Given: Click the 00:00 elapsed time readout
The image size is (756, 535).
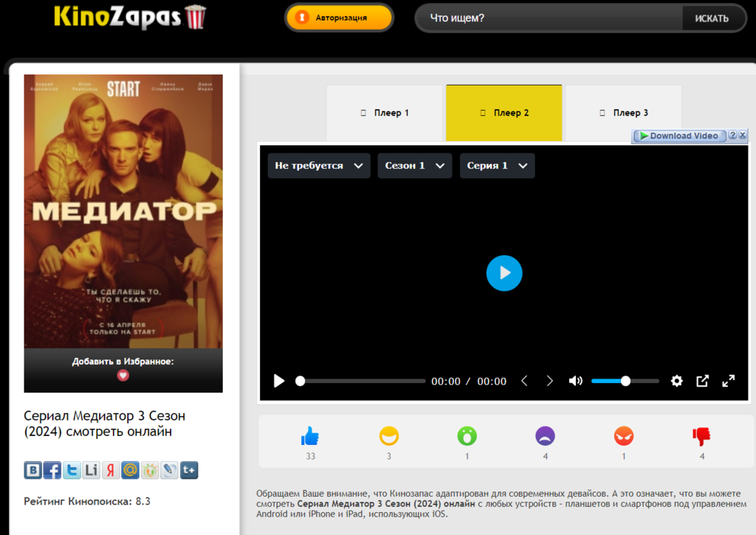Looking at the screenshot, I should pos(445,382).
